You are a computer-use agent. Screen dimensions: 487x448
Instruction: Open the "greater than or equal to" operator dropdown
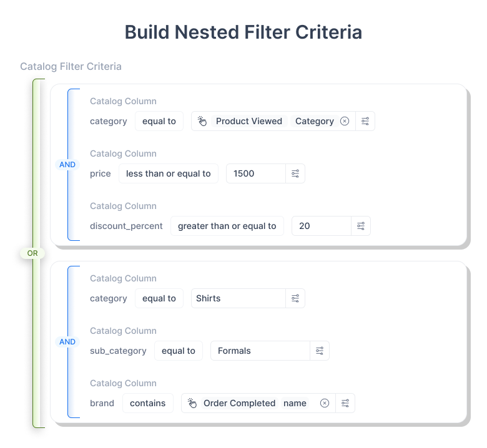click(227, 226)
